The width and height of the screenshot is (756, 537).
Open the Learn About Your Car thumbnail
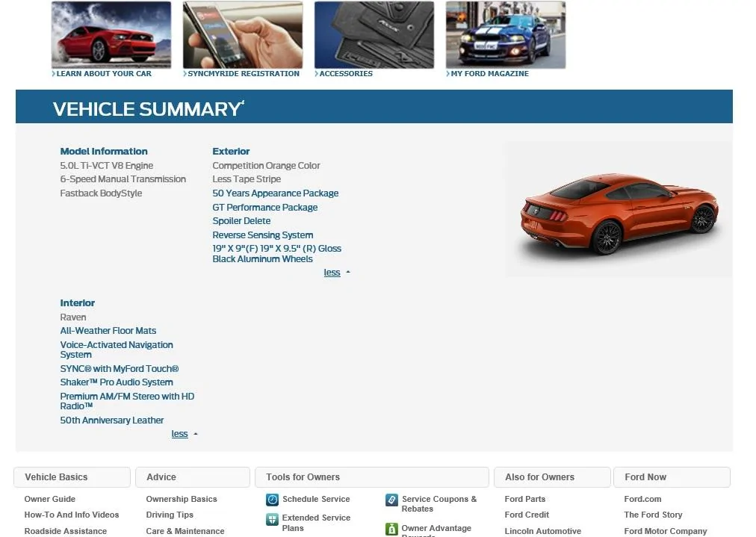(x=111, y=34)
